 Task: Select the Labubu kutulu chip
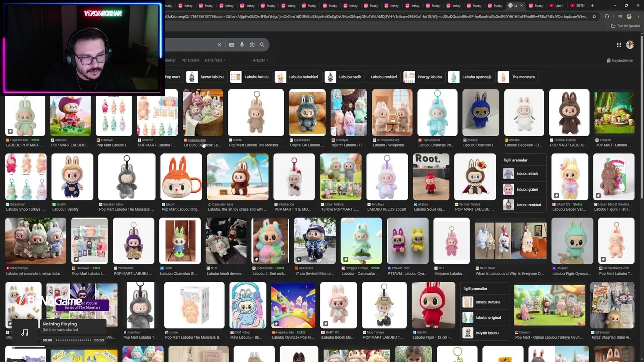tap(250, 77)
